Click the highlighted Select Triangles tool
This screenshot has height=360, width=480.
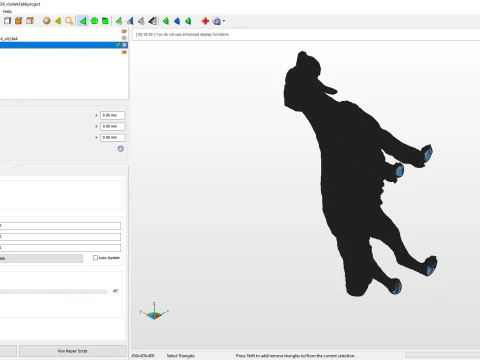click(x=83, y=21)
